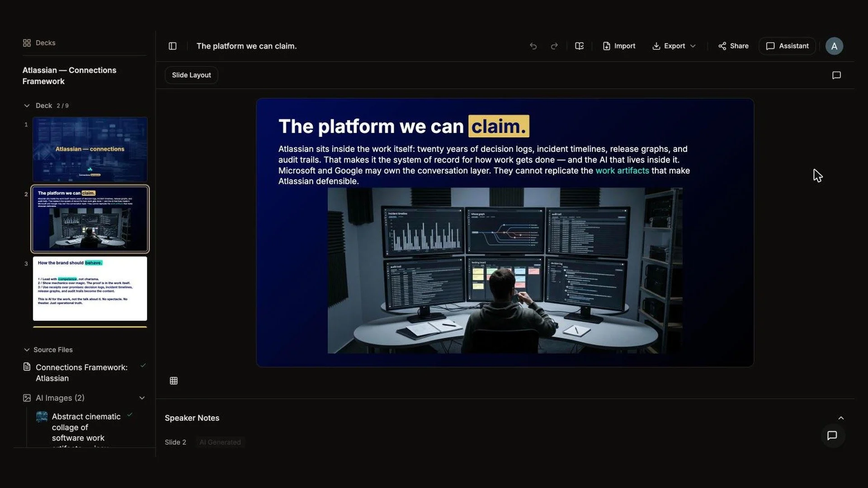This screenshot has height=488, width=868.
Task: Collapse the Source Files section
Action: 27,350
